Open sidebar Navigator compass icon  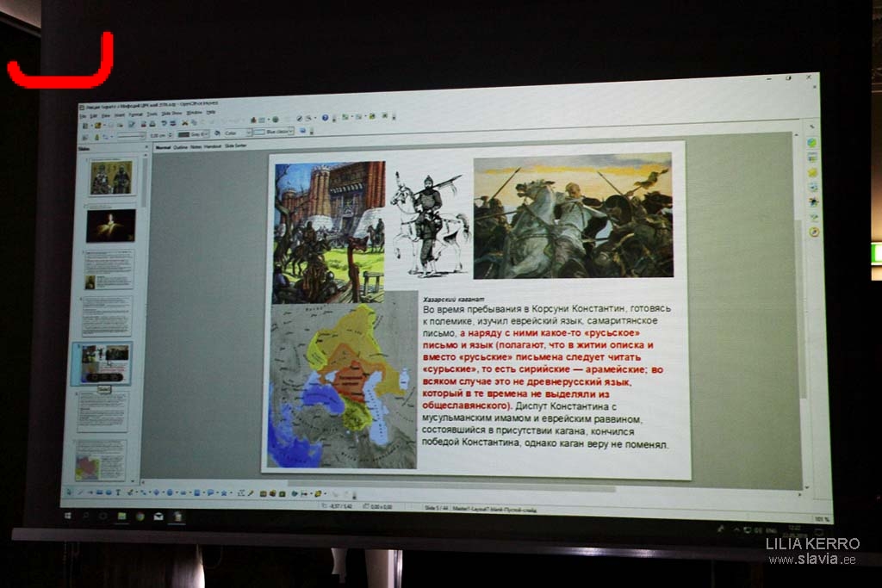tap(814, 232)
